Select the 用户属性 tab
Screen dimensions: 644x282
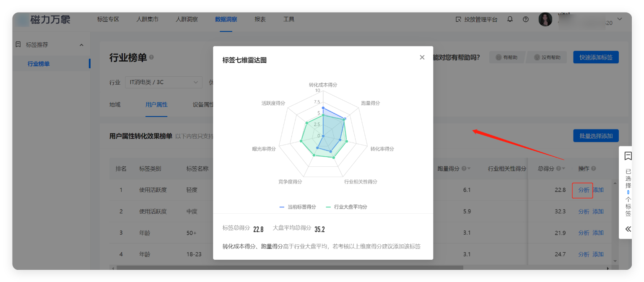(156, 104)
